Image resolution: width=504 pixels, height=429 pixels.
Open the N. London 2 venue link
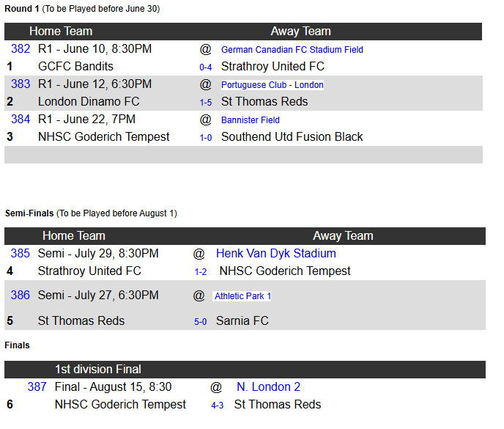(268, 387)
